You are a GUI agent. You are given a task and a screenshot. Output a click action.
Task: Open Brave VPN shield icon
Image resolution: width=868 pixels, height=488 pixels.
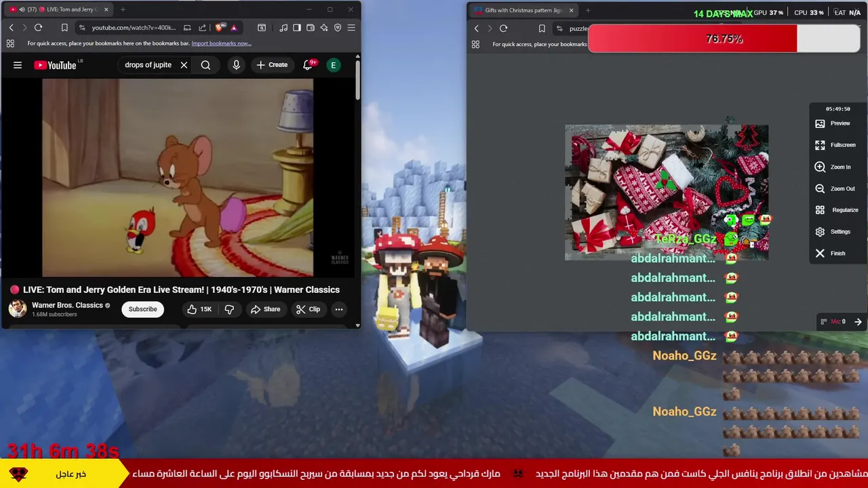pos(338,28)
